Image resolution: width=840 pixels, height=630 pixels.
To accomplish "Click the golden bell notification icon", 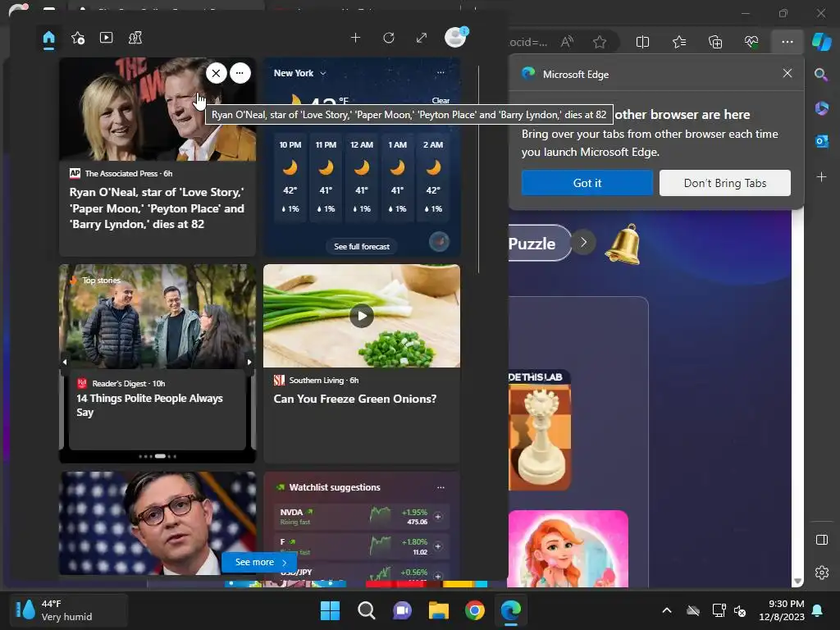I will pos(623,244).
